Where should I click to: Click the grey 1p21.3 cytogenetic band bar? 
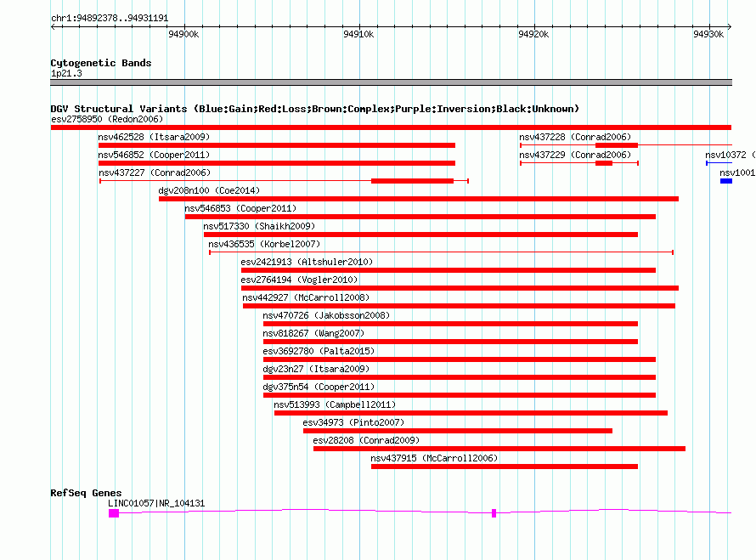391,82
